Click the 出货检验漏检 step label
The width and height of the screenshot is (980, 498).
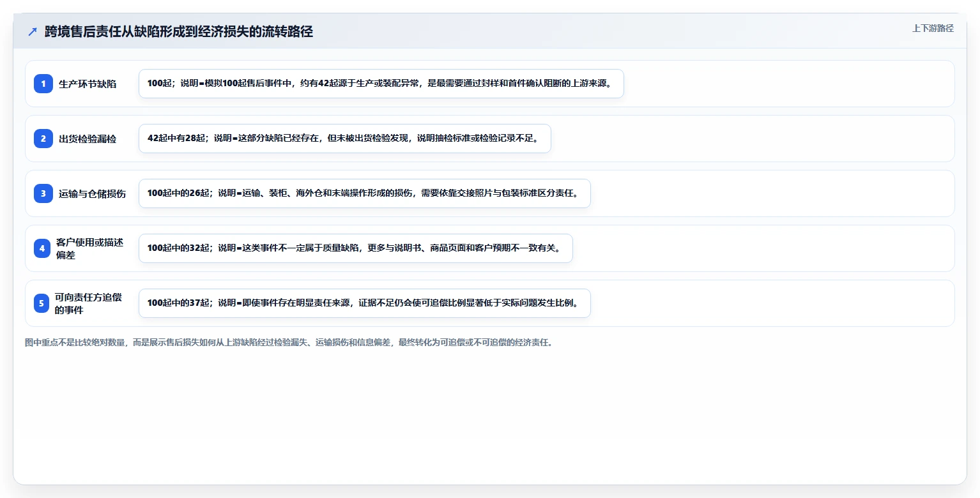pyautogui.click(x=88, y=139)
